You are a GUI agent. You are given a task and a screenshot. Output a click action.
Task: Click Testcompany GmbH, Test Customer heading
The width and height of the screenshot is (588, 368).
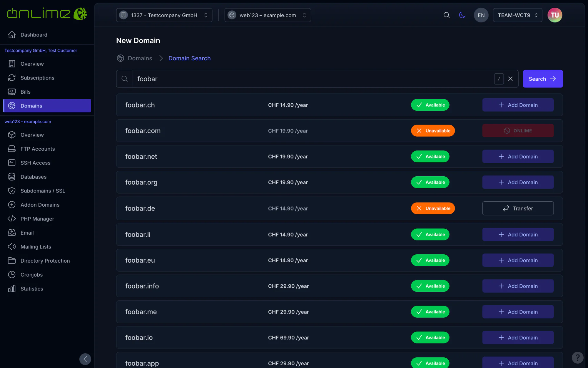pyautogui.click(x=41, y=50)
